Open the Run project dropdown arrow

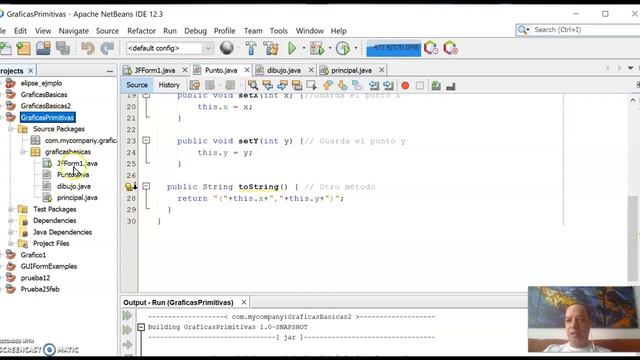(304, 48)
